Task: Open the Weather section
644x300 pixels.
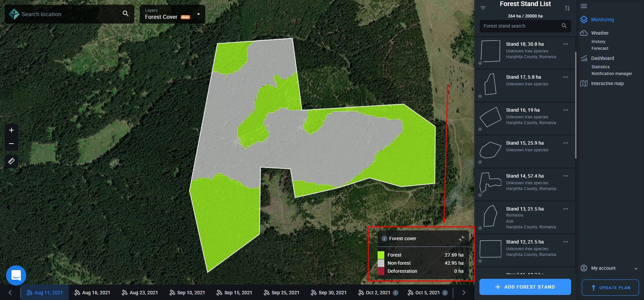Action: click(600, 33)
